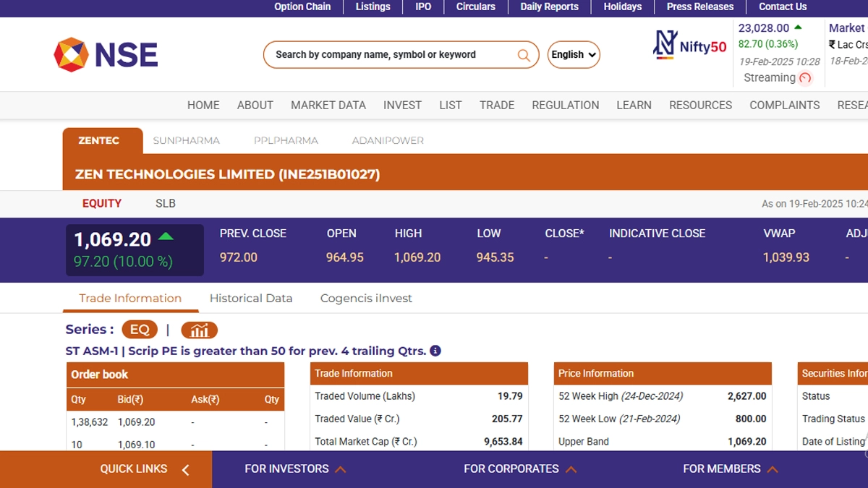This screenshot has width=868, height=488.
Task: Open the SUNPHARMA stock tab
Action: [186, 140]
